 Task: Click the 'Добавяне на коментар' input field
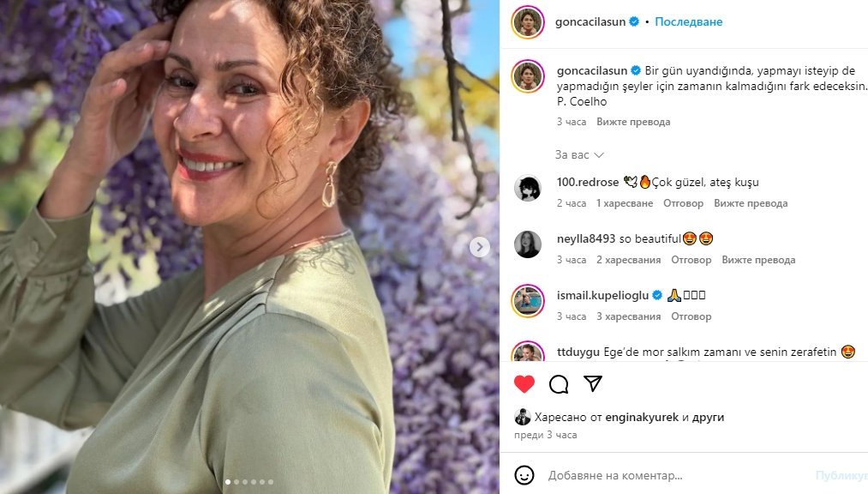[x=668, y=475]
